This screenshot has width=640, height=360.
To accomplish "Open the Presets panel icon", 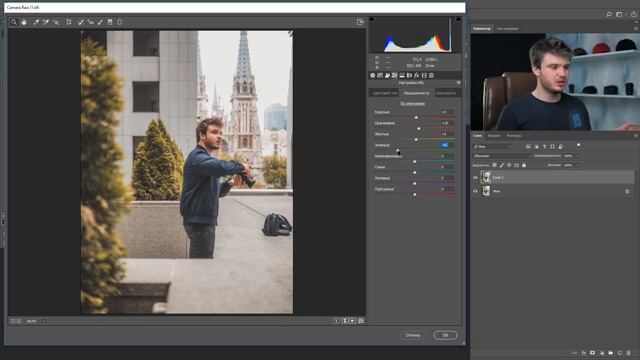I will pos(431,76).
